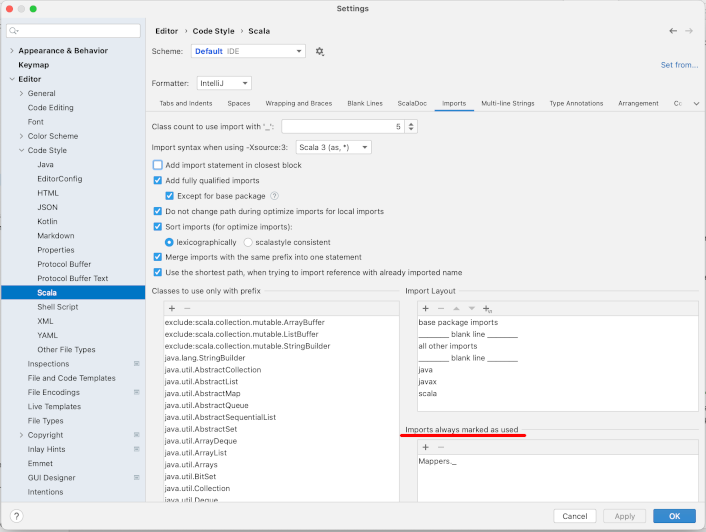Viewport: 706px width, 532px height.
Task: Open the ScalaDoc tab
Action: 411,103
